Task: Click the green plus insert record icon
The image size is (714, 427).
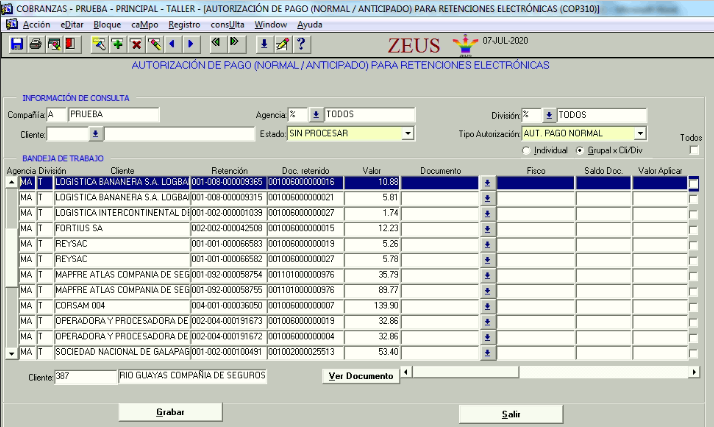Action: click(117, 44)
